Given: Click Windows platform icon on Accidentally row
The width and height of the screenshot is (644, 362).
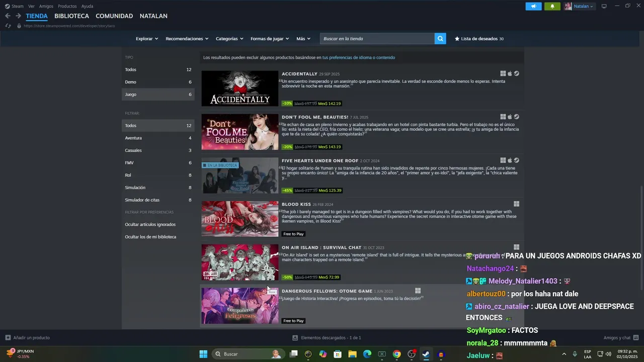Looking at the screenshot, I should pyautogui.click(x=503, y=73).
